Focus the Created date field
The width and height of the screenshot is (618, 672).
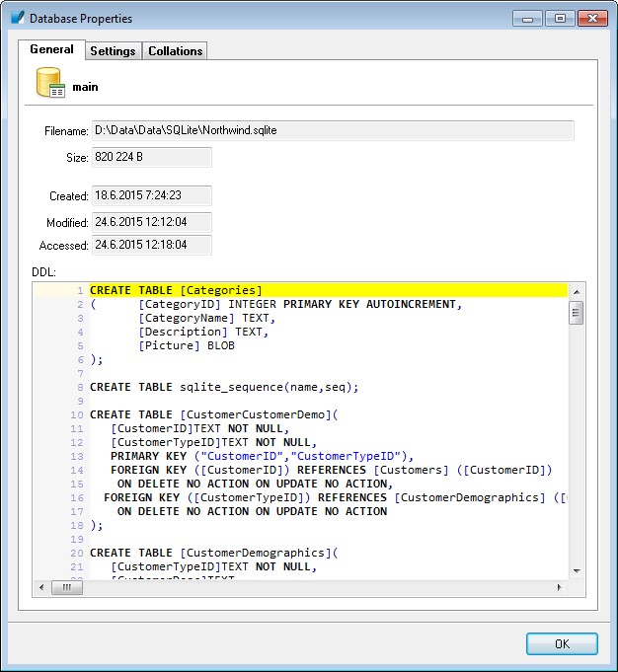[x=151, y=195]
